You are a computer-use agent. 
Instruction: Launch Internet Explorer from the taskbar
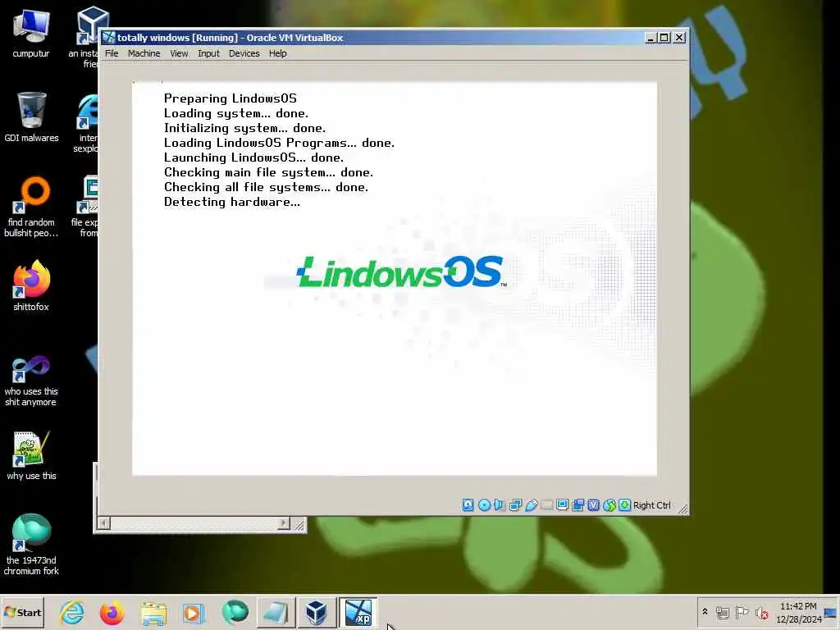pyautogui.click(x=72, y=613)
